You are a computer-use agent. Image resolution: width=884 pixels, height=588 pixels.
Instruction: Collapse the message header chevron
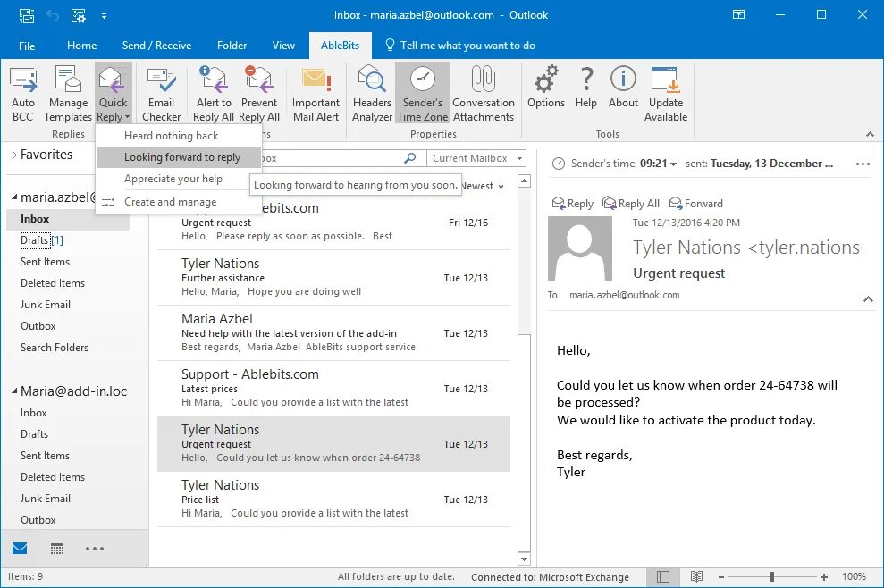(868, 299)
